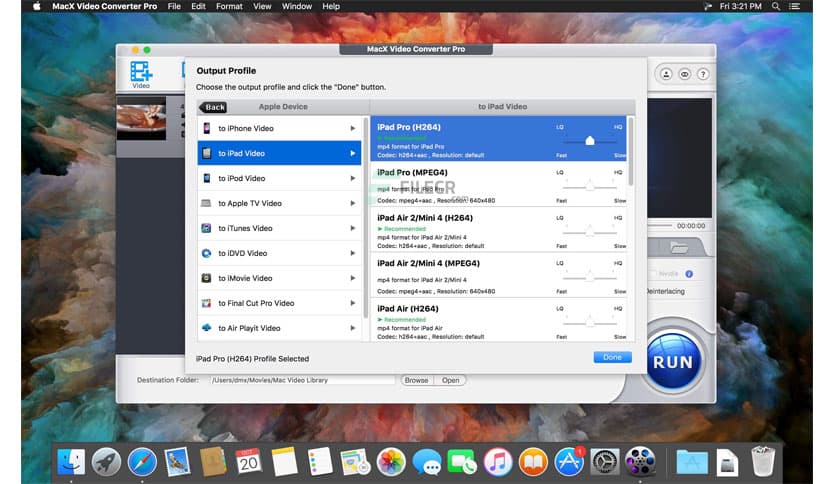Expand to iDVD Video arrow
The image size is (836, 484).
tap(352, 253)
